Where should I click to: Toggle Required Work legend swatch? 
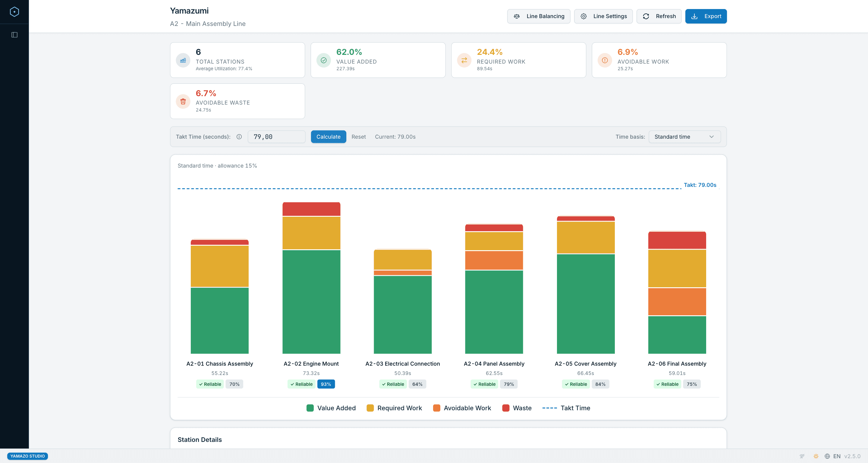(370, 408)
